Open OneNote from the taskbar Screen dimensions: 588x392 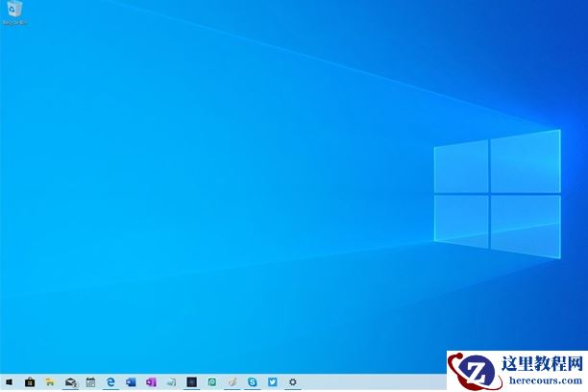point(151,382)
